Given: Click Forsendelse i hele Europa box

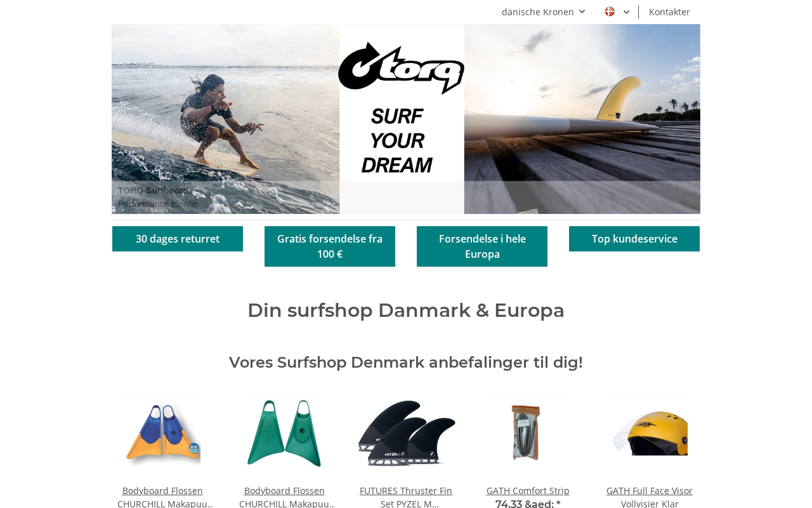Looking at the screenshot, I should coord(482,246).
